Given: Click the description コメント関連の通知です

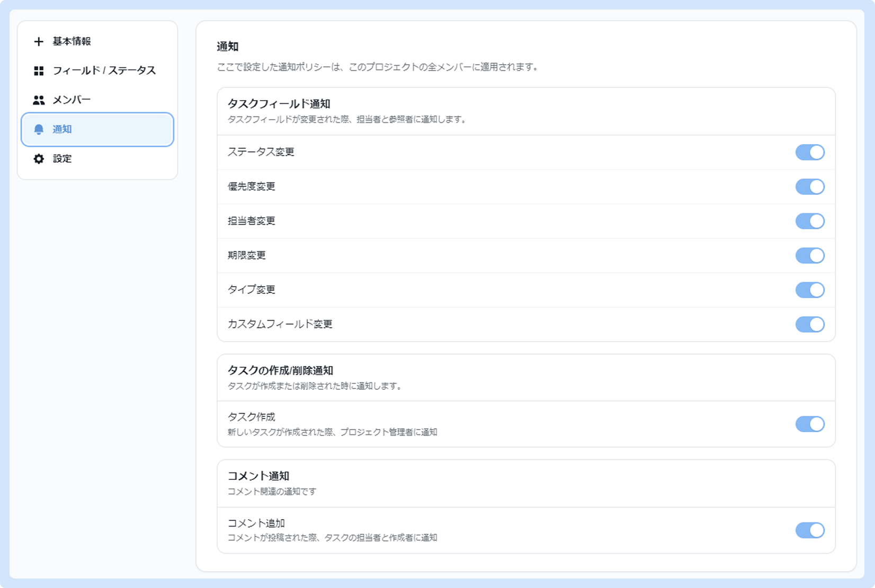Looking at the screenshot, I should [x=272, y=492].
